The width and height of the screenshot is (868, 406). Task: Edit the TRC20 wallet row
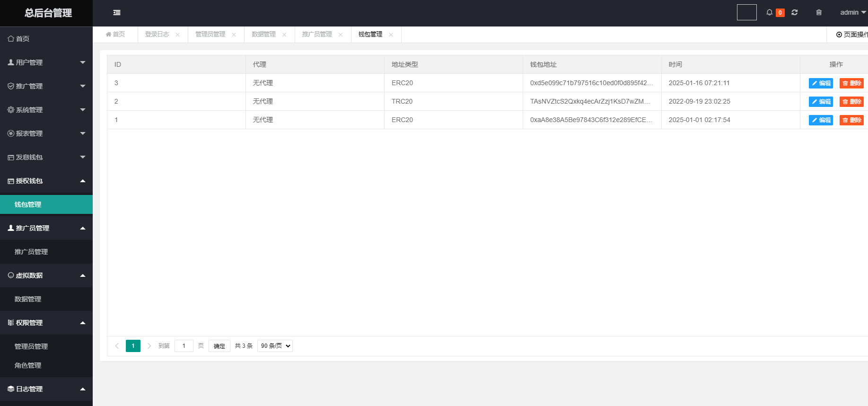pos(821,102)
